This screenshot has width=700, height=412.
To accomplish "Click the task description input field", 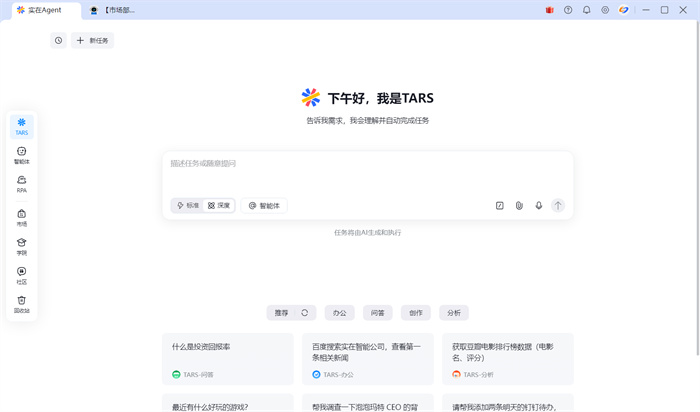I will pos(367,168).
